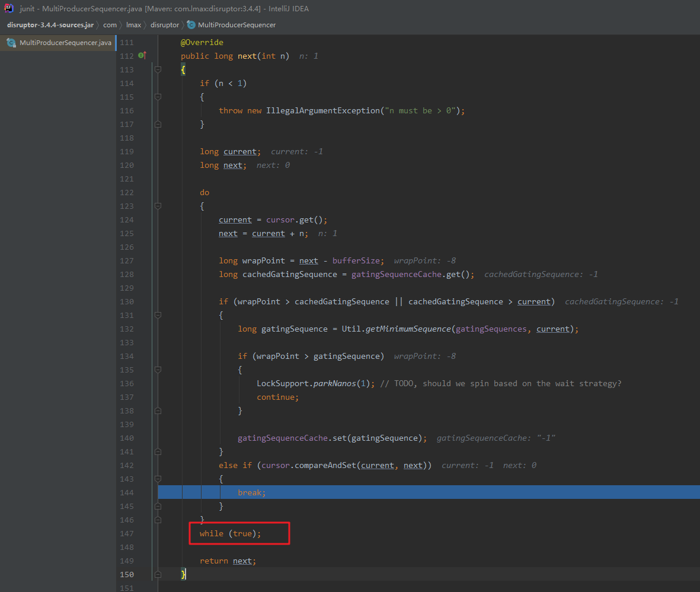Collapse the fold marker on line 143

(x=158, y=479)
